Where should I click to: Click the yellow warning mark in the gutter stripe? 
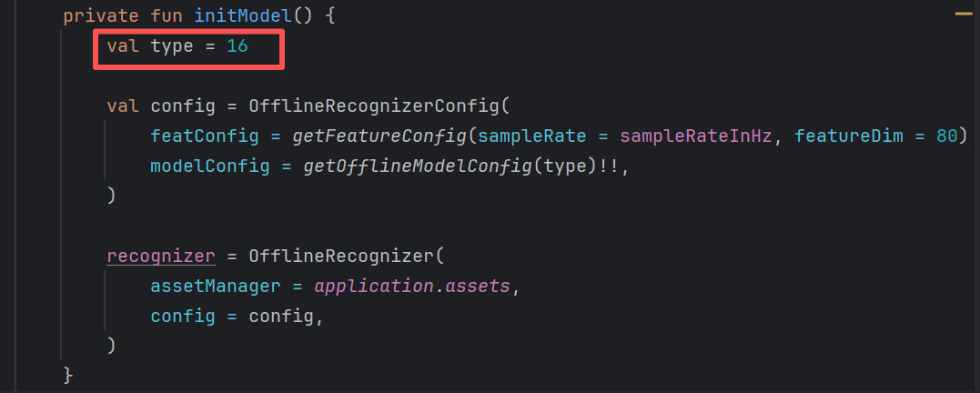coord(963,14)
